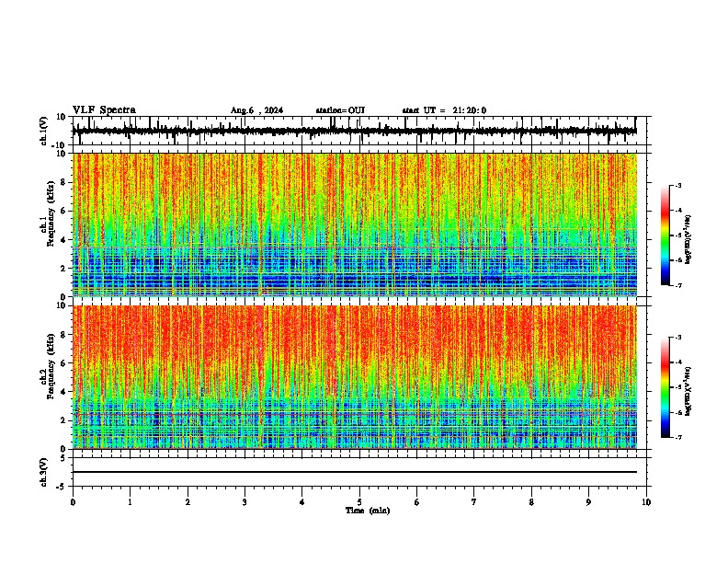728x563 pixels.
Task: Click the 'ch.1(V)' waveform axis label
Action: [44, 131]
